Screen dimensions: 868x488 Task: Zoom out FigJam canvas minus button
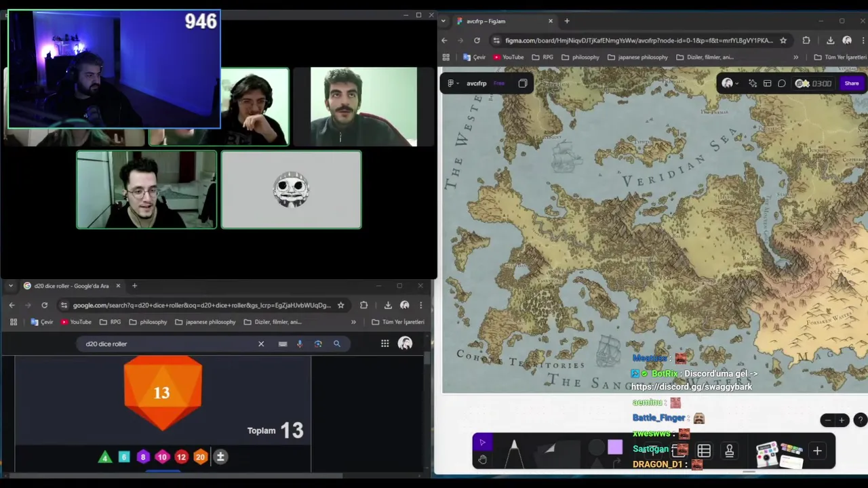[x=827, y=420]
